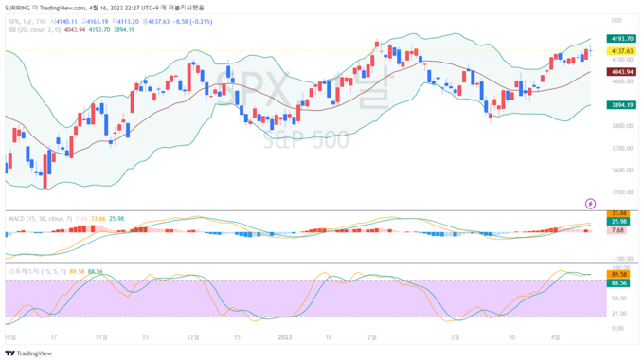This screenshot has height=362, width=644.
Task: Click the green 25.98 signal axis label
Action: (618, 222)
